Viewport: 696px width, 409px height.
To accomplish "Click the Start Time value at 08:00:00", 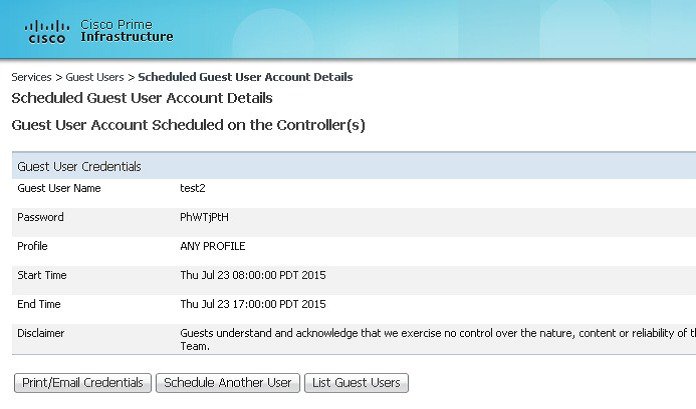I will tap(253, 275).
